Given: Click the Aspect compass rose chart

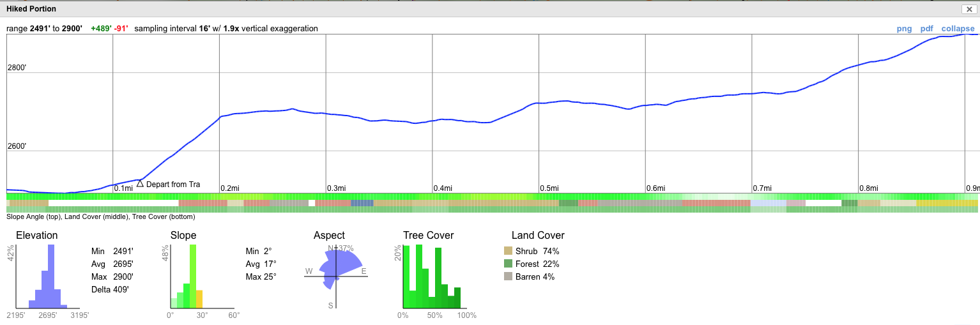Looking at the screenshot, I should click(335, 275).
